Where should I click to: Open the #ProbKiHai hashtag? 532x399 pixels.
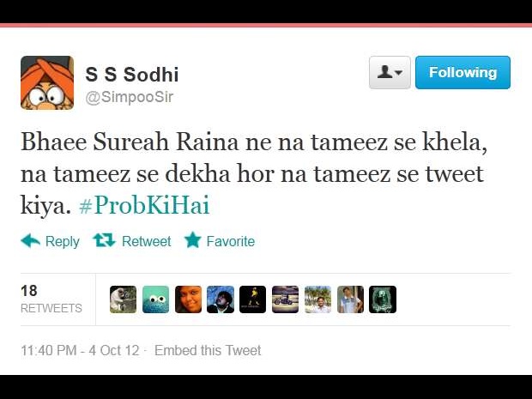point(144,205)
